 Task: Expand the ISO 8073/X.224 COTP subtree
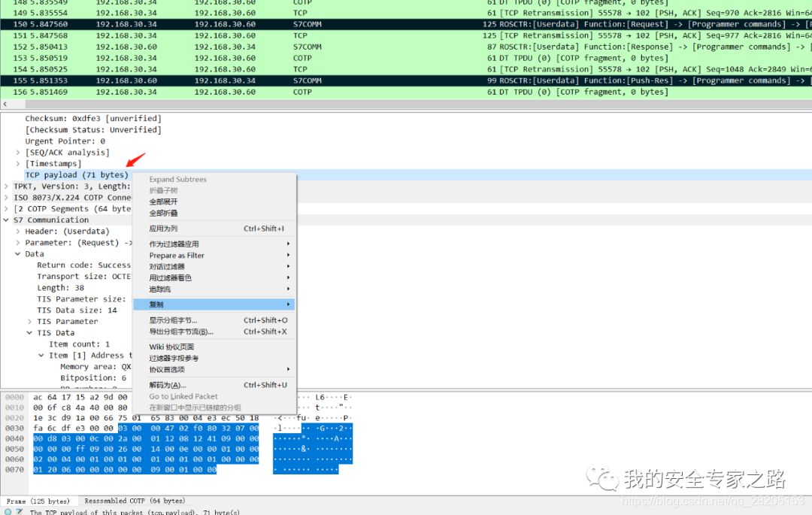coord(6,198)
